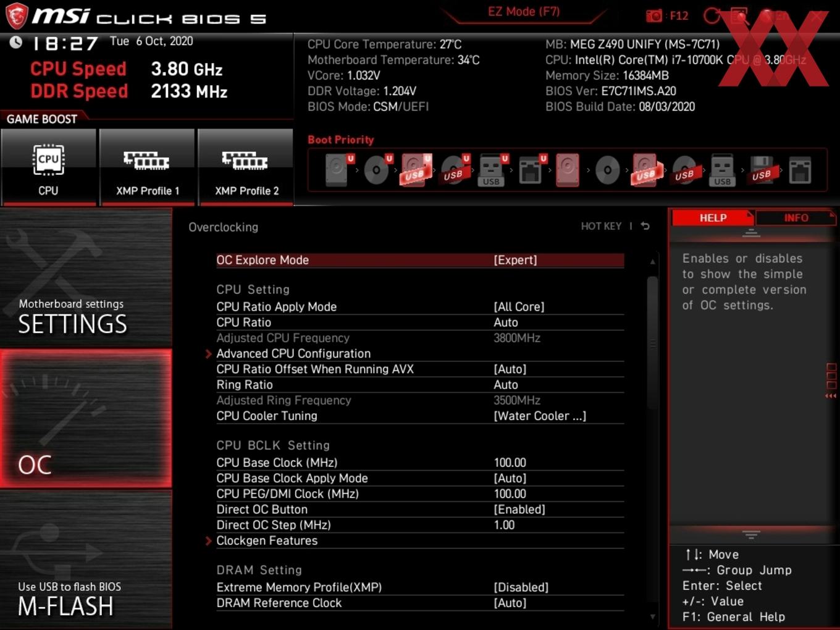Image resolution: width=840 pixels, height=630 pixels.
Task: Click the circular refresh arrow icon
Action: [712, 16]
